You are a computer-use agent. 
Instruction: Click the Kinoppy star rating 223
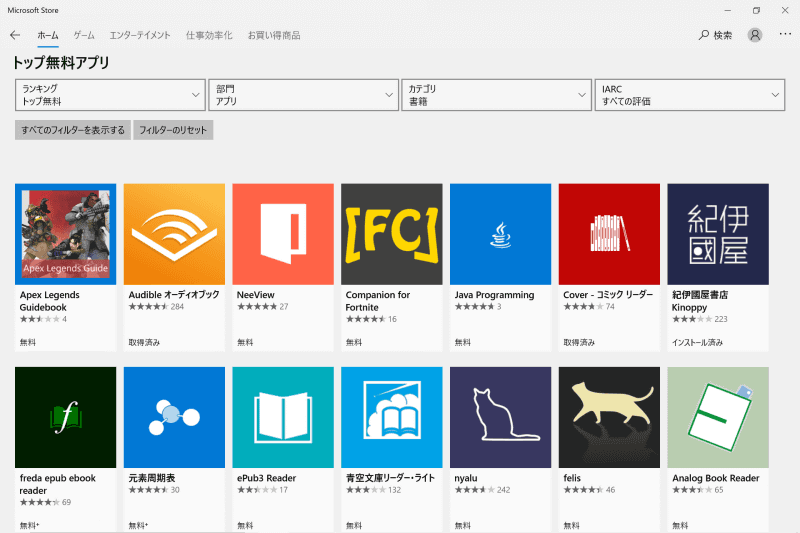click(x=699, y=319)
